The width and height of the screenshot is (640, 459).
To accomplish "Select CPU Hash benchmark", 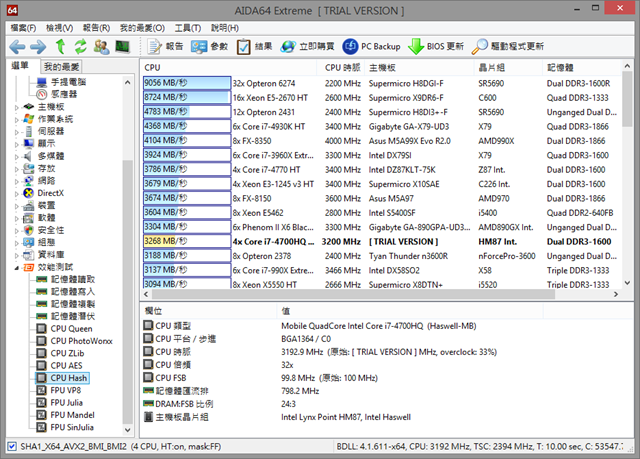I will pos(68,378).
